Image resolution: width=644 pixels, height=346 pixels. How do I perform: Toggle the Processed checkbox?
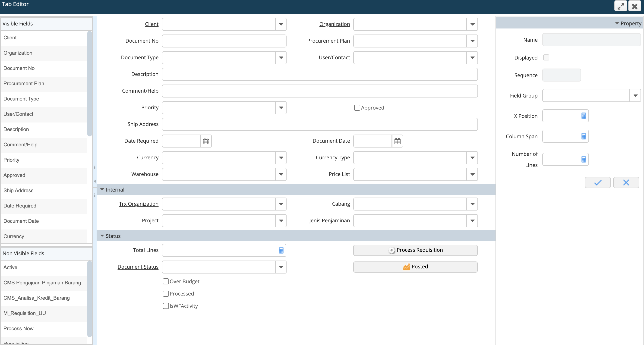[165, 293]
